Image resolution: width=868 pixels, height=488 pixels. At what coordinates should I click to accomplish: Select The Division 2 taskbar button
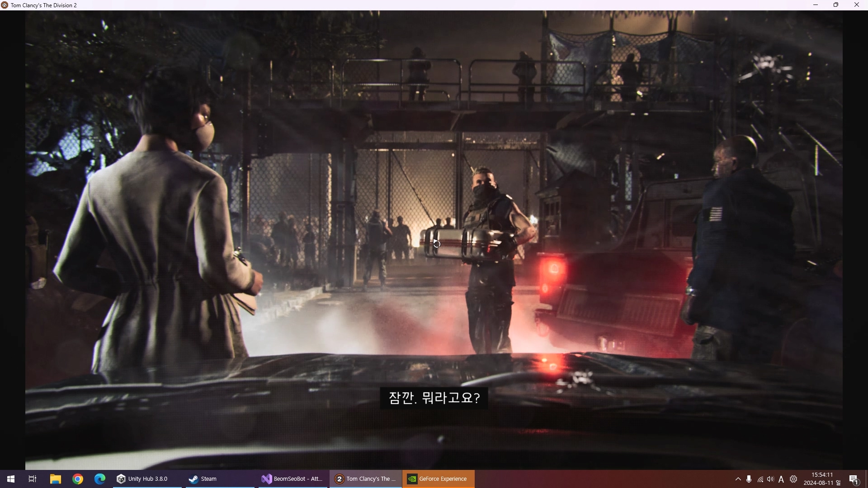pyautogui.click(x=365, y=479)
